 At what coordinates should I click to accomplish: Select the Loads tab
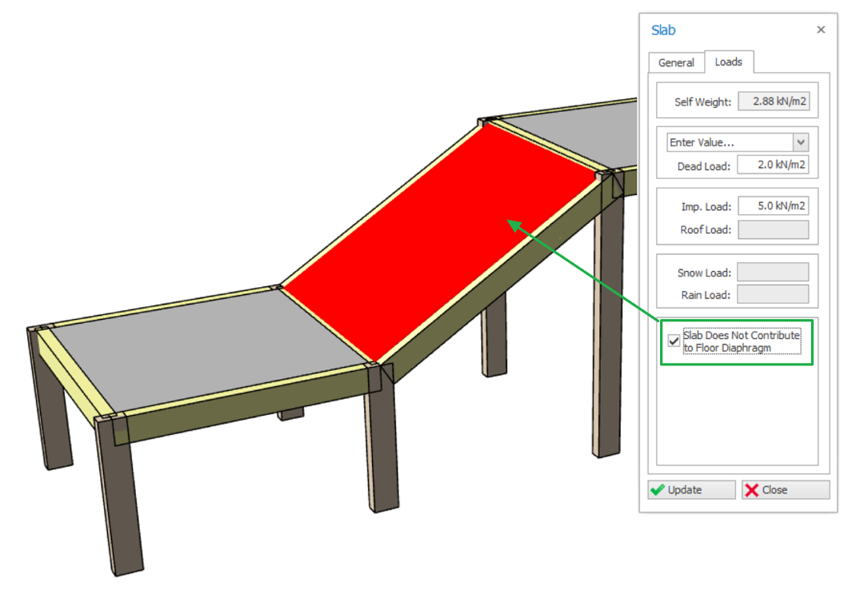pos(728,62)
